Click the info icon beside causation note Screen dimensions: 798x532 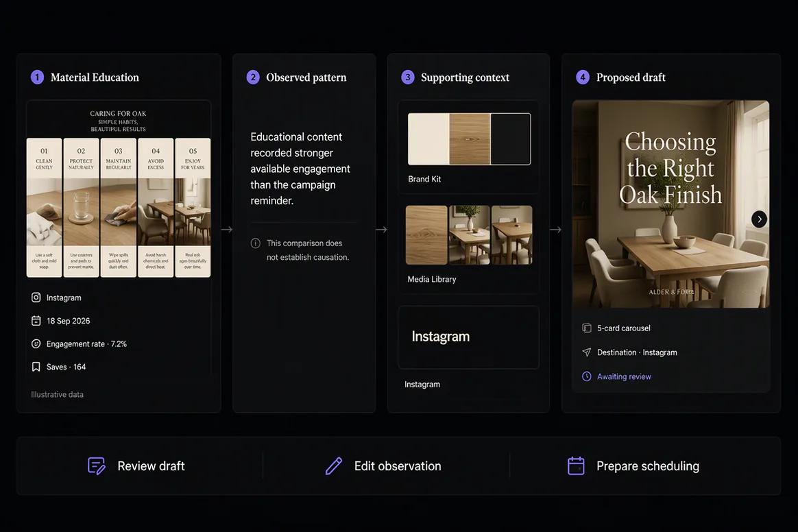tap(256, 243)
